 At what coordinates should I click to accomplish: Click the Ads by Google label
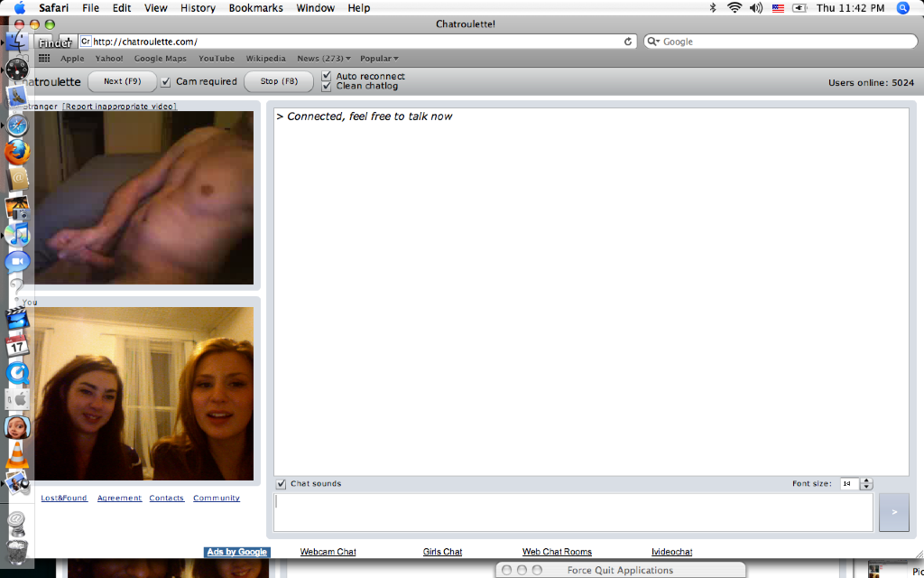click(x=237, y=552)
